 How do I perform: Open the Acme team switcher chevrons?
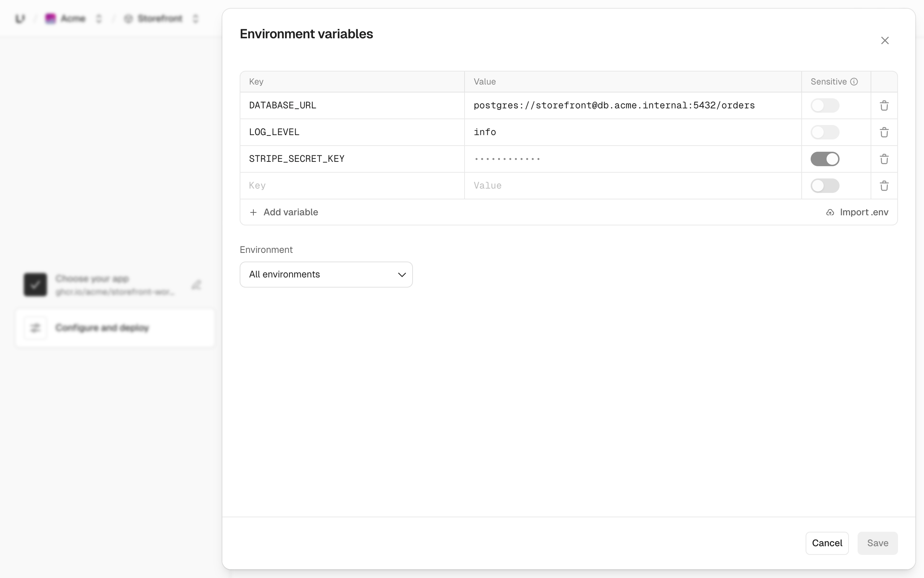tap(99, 18)
